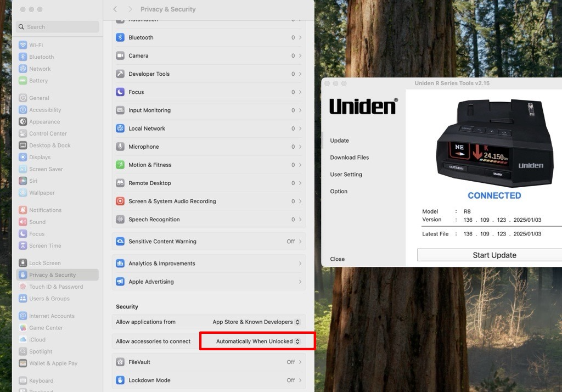Open Privacy & Security sidebar item
The width and height of the screenshot is (562, 392).
57,275
